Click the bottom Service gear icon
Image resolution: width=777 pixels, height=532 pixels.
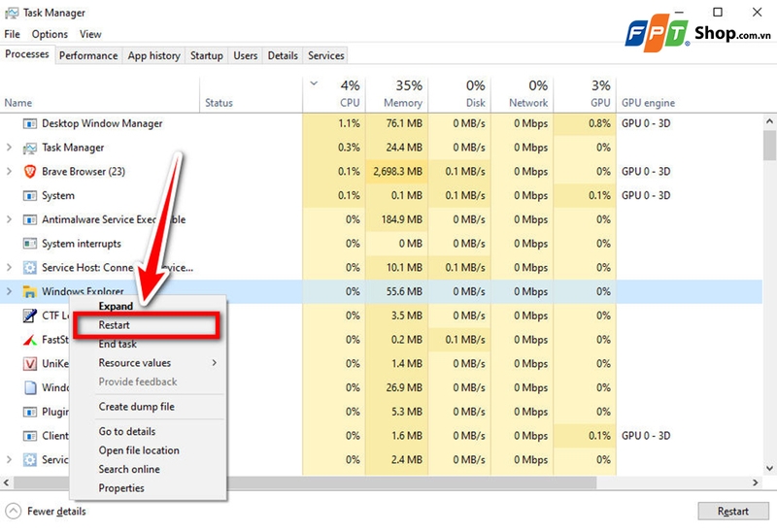pyautogui.click(x=30, y=460)
